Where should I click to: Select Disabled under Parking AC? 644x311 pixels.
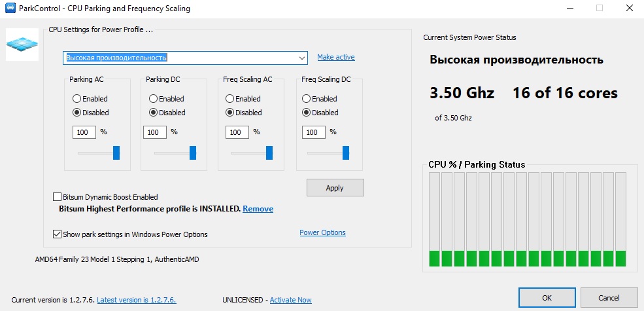point(91,113)
